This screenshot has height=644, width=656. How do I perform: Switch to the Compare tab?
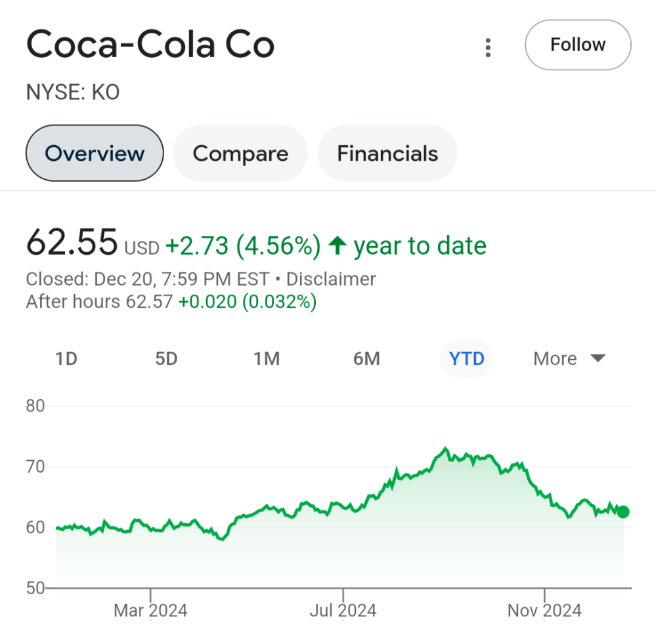pos(240,154)
